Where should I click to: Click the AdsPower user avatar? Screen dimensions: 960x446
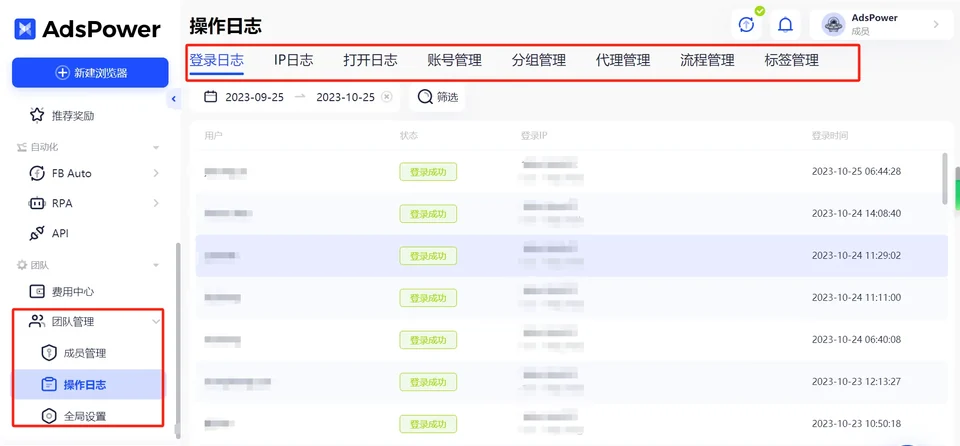(833, 25)
